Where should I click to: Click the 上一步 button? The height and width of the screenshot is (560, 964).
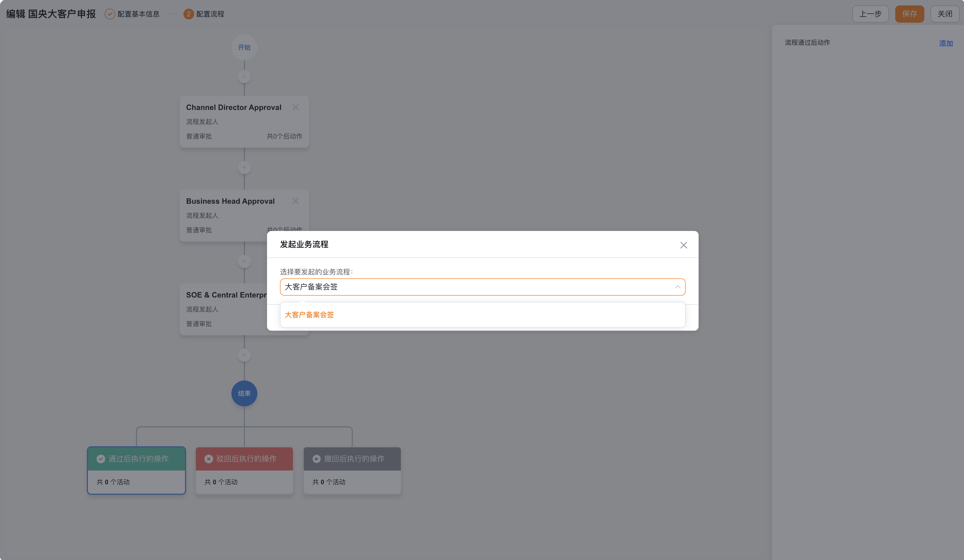[x=870, y=14]
